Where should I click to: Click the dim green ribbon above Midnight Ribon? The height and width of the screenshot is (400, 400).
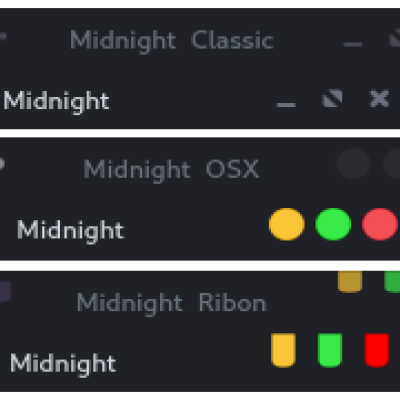(x=392, y=282)
